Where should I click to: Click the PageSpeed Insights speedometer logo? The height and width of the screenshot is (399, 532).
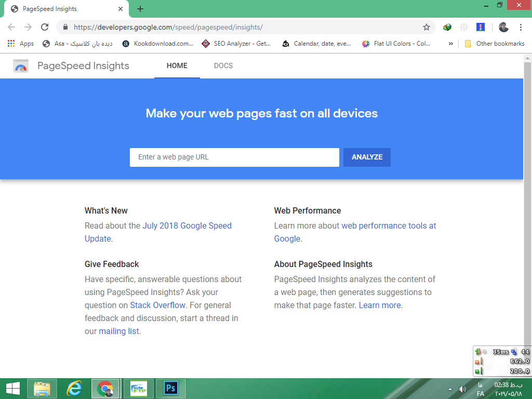(x=21, y=66)
